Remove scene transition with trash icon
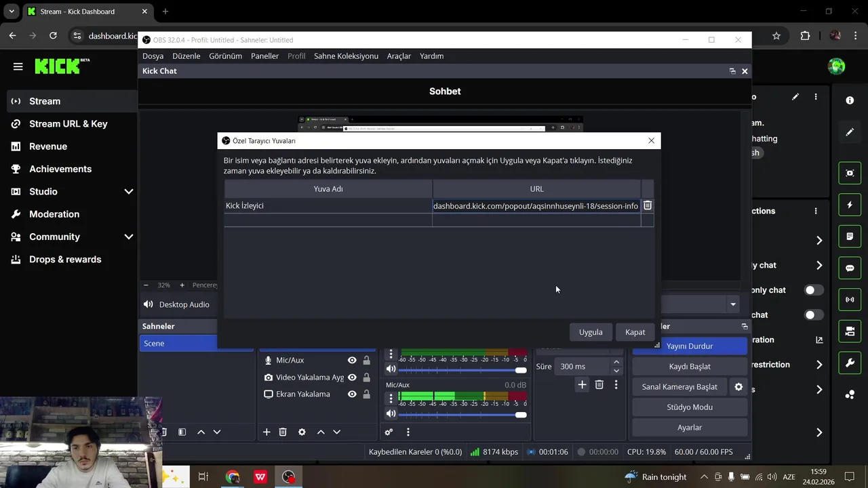Viewport: 868px width, 488px height. tap(599, 384)
